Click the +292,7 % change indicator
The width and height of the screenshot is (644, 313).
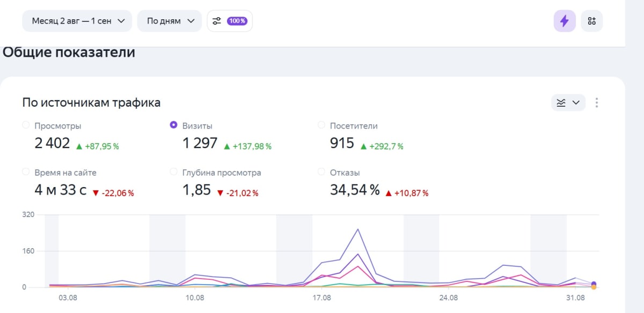point(382,146)
